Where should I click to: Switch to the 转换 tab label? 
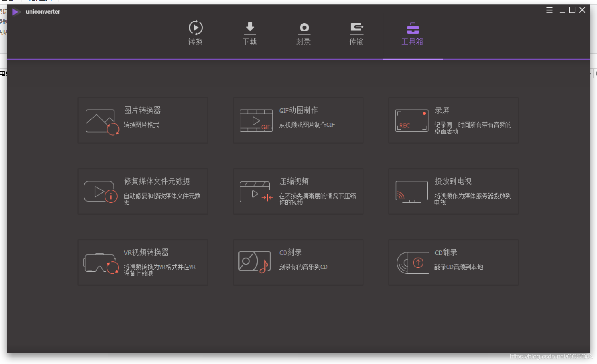pyautogui.click(x=195, y=41)
